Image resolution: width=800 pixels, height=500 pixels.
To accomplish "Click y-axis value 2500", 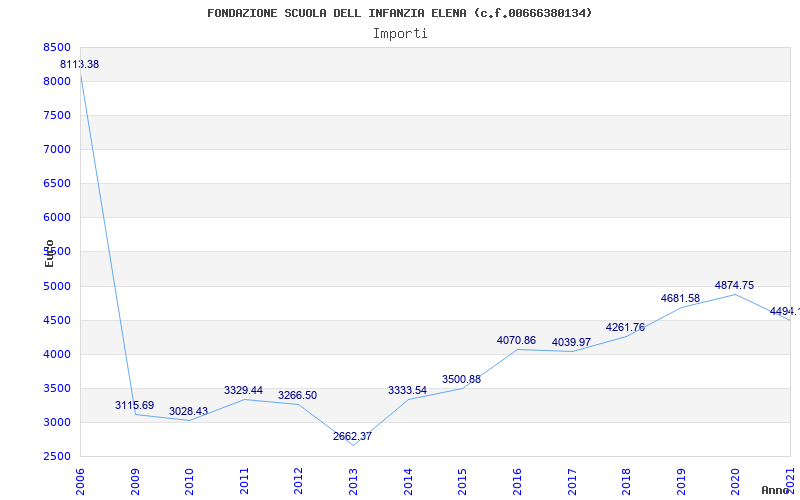I will point(55,457).
